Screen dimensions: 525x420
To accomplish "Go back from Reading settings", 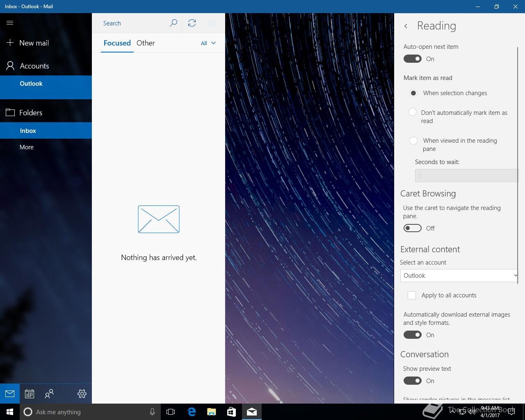I will click(406, 26).
